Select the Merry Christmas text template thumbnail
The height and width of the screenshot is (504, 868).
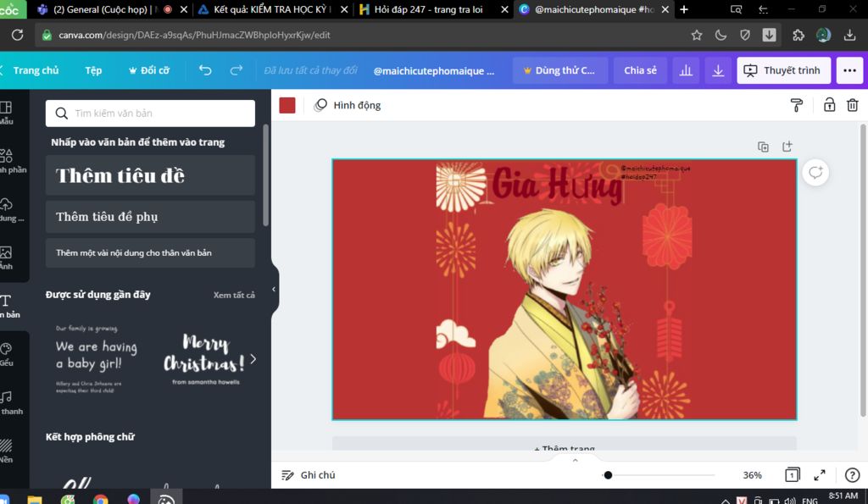pos(203,358)
